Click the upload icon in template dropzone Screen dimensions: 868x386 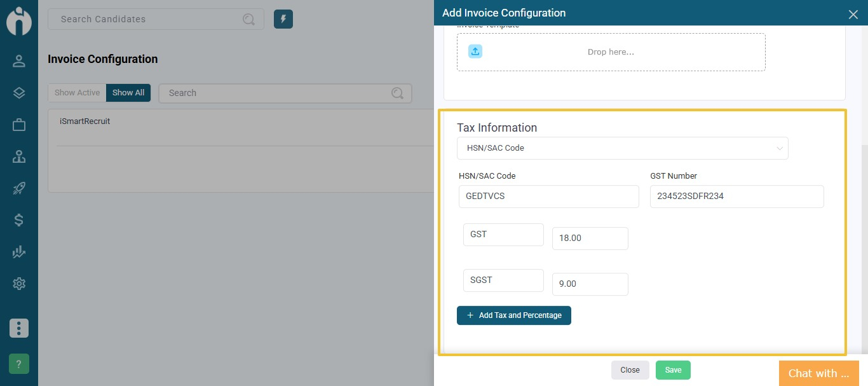pos(475,52)
